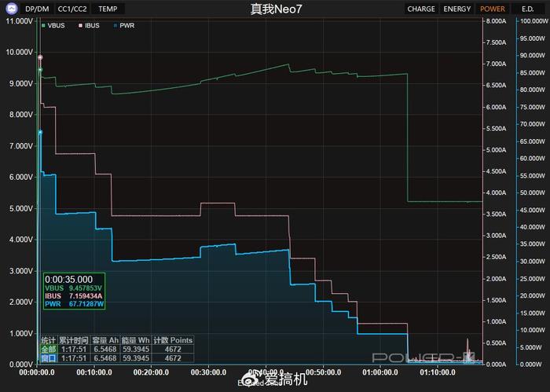Viewport: 550px width, 392px height.
Task: Switch to the CHARGE view tab
Action: pyautogui.click(x=421, y=9)
